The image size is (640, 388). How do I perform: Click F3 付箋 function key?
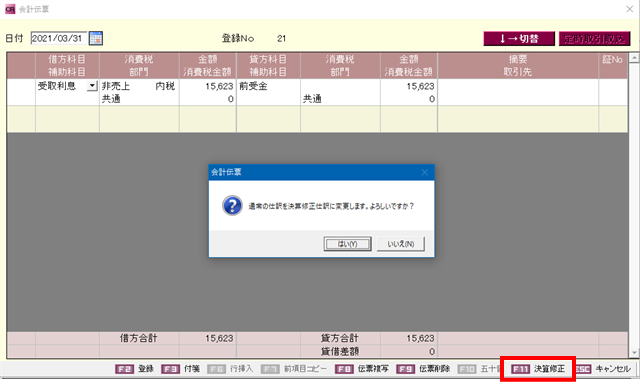coord(181,369)
